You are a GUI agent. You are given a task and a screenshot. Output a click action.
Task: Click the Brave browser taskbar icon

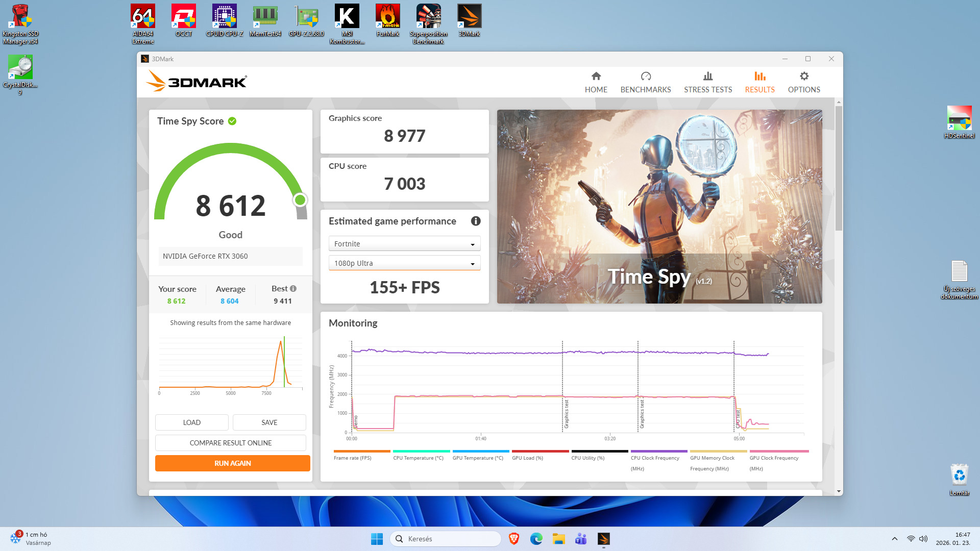[x=514, y=539]
